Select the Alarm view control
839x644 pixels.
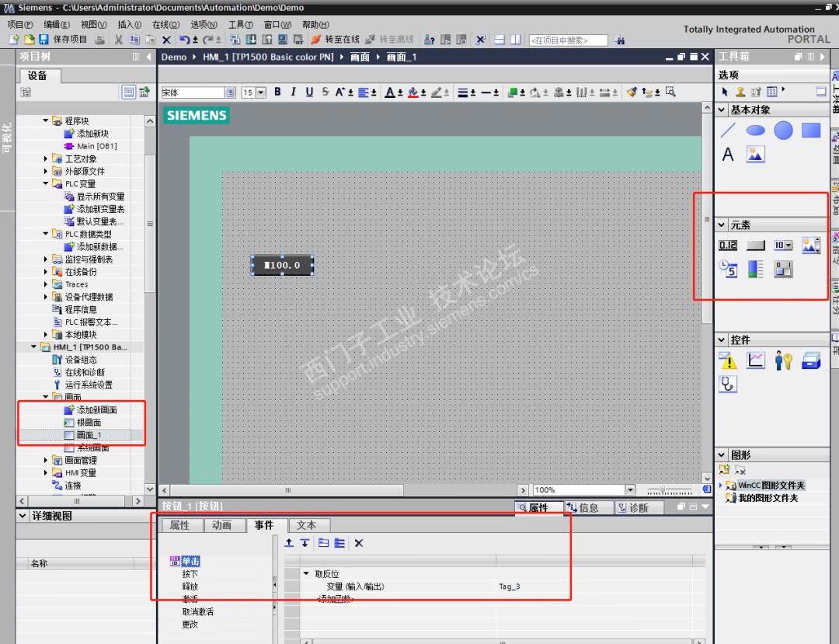[728, 360]
